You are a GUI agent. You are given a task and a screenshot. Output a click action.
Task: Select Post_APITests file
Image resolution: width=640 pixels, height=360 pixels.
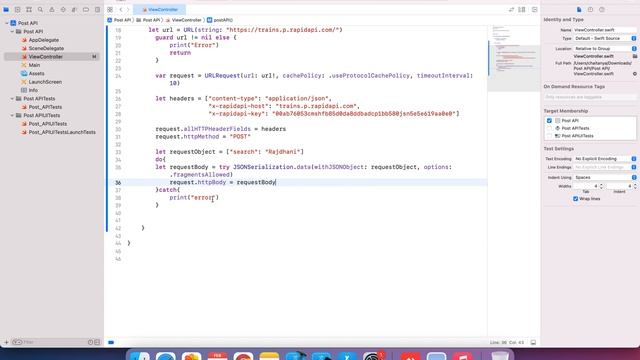point(45,107)
